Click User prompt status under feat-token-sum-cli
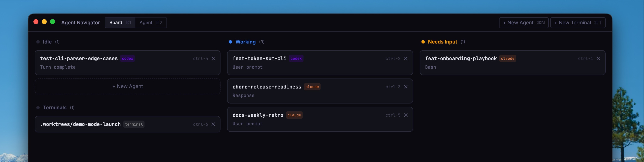644x162 pixels. pyautogui.click(x=247, y=67)
